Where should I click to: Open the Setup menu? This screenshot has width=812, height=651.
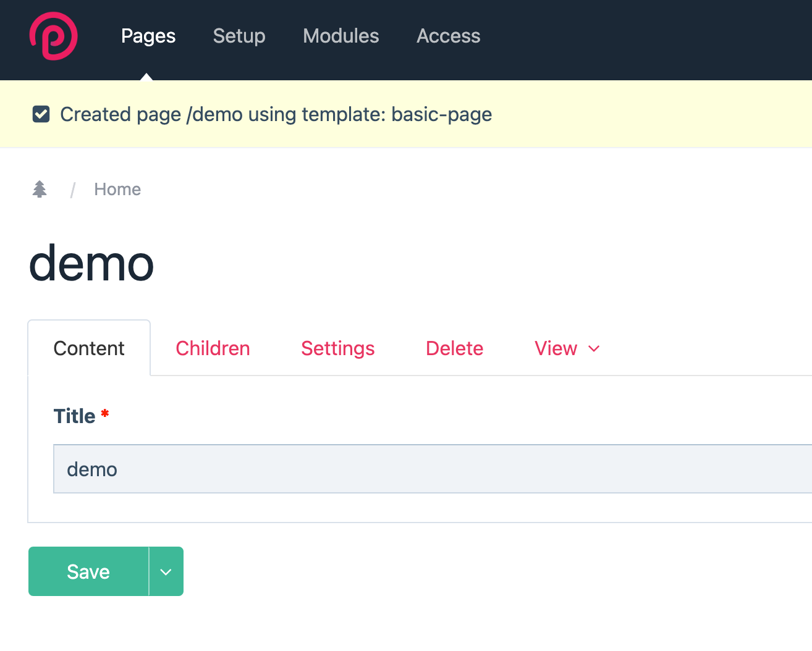(x=239, y=36)
